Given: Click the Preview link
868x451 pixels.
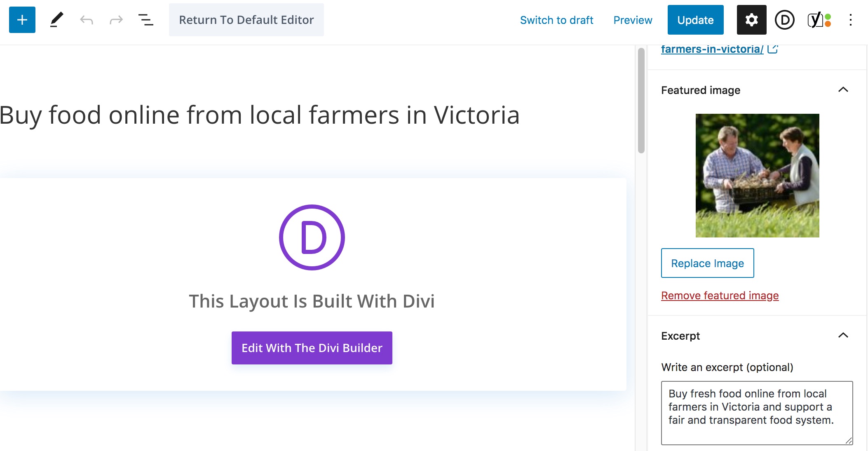Looking at the screenshot, I should coord(633,20).
